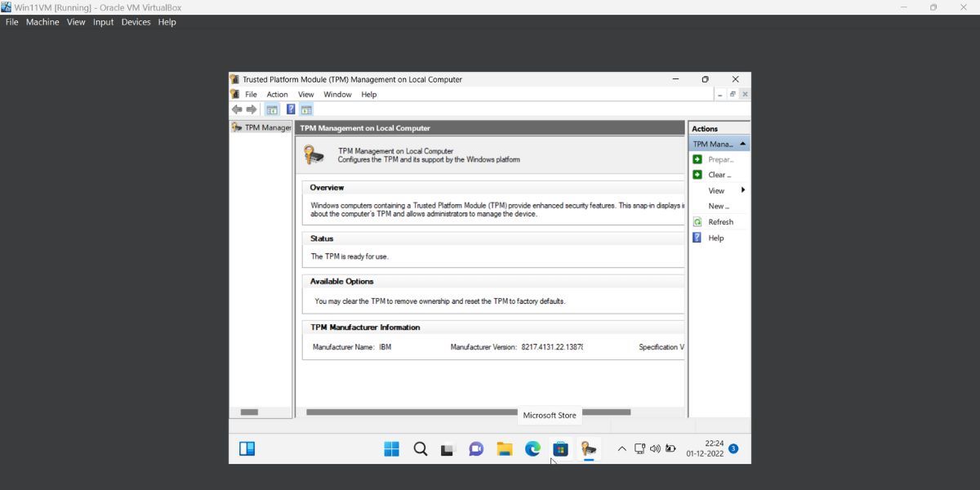Click the Help question-mark icon in Actions

697,238
